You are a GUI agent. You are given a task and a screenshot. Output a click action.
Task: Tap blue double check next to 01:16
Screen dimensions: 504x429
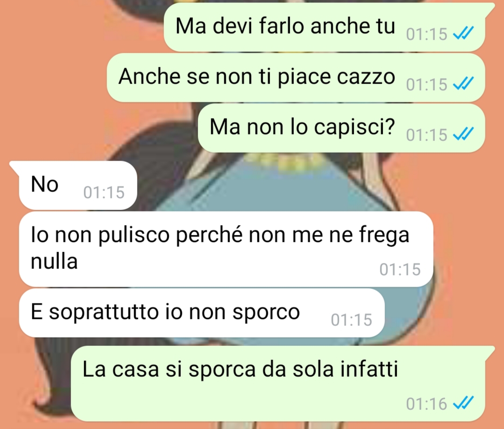[463, 403]
